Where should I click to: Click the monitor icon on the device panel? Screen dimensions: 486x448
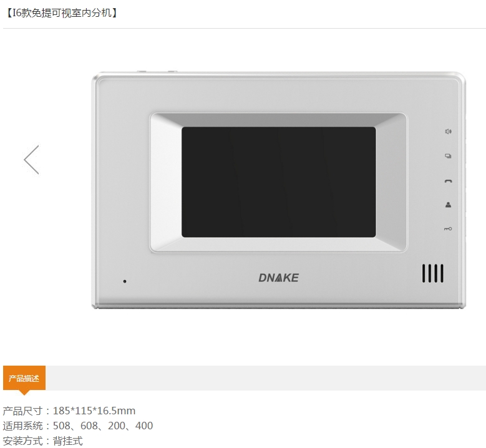448,156
